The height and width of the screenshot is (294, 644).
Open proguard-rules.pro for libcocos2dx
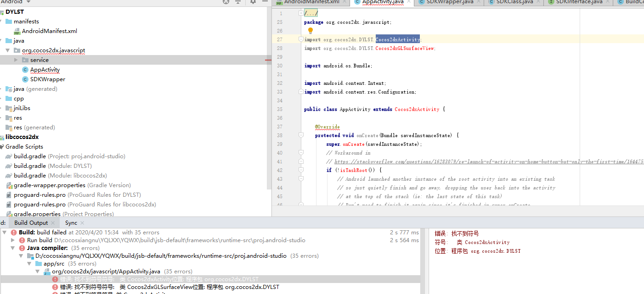point(85,205)
